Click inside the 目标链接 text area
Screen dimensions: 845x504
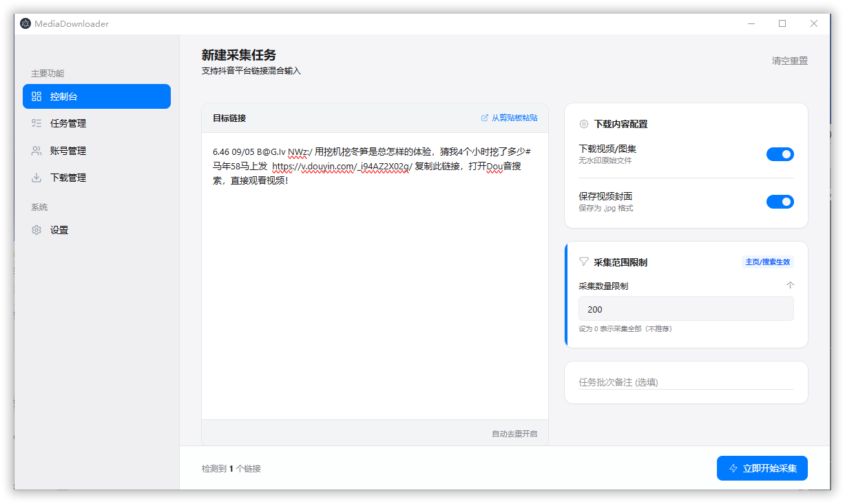(375, 289)
